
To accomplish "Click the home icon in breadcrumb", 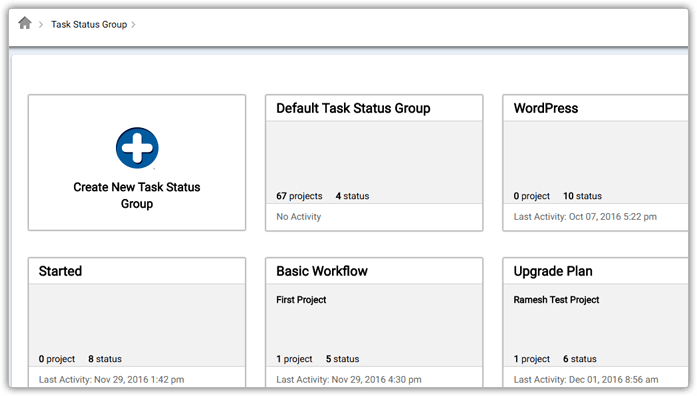I will (x=25, y=23).
